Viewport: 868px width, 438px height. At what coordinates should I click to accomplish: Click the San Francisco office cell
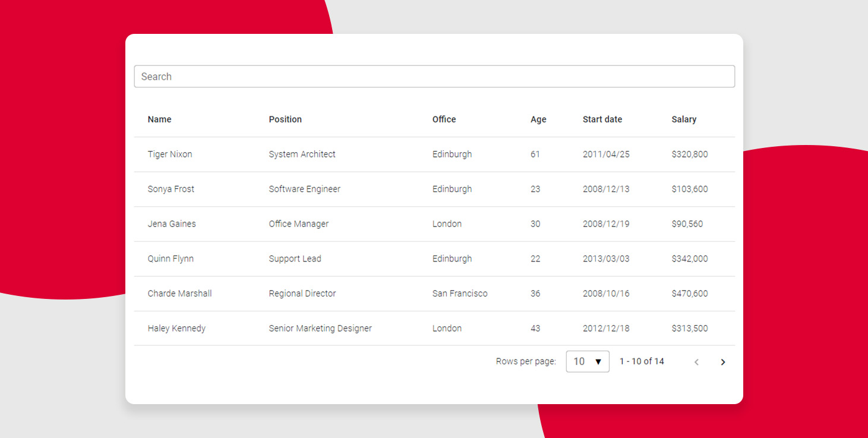click(460, 294)
